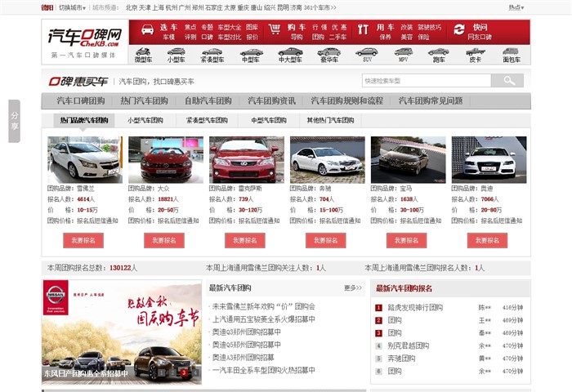Click the 购车 shopping cart icon
572x392 pixels.
tap(275, 29)
